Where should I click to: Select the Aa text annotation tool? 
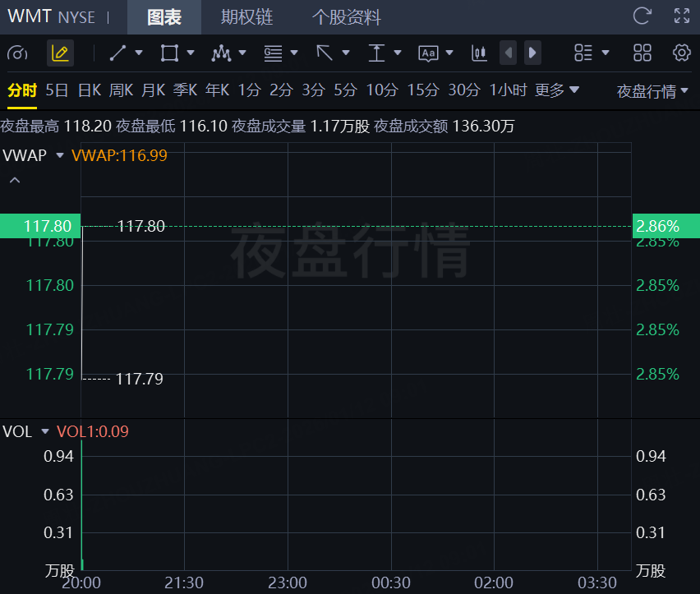pos(428,53)
